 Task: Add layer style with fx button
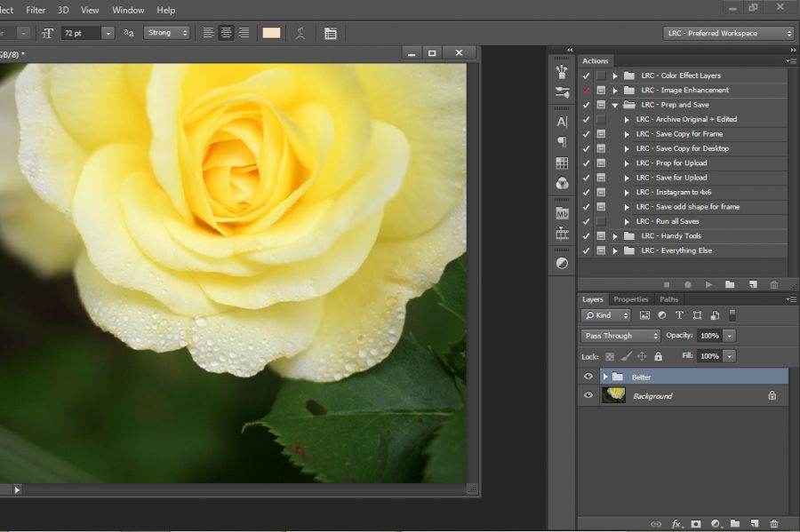point(676,524)
